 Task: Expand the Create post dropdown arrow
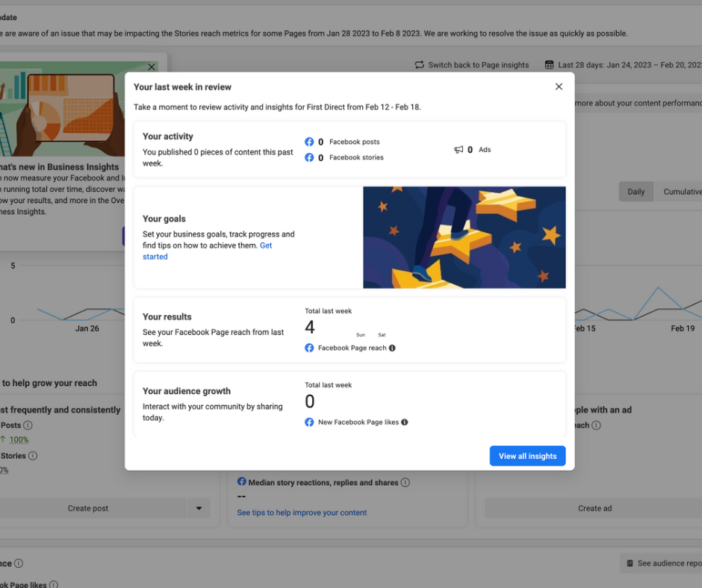199,508
